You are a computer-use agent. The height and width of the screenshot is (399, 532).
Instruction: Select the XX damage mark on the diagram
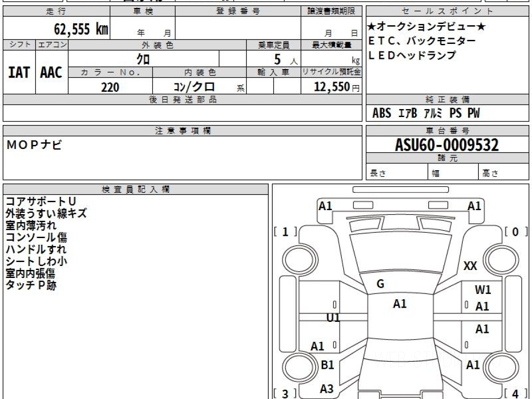coord(470,266)
